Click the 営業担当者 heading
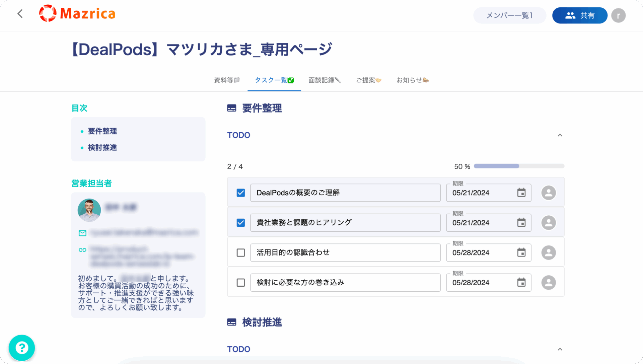This screenshot has width=643, height=364. coord(91,184)
